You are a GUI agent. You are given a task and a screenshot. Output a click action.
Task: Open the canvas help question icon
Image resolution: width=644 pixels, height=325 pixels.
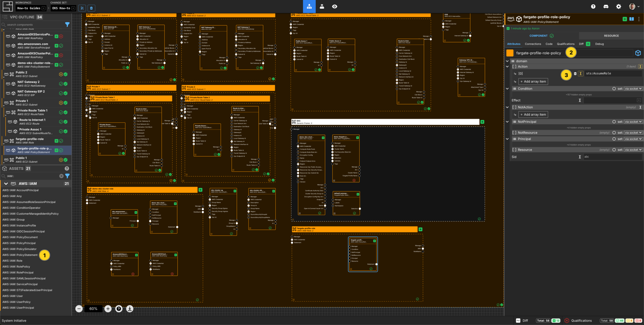tap(119, 309)
